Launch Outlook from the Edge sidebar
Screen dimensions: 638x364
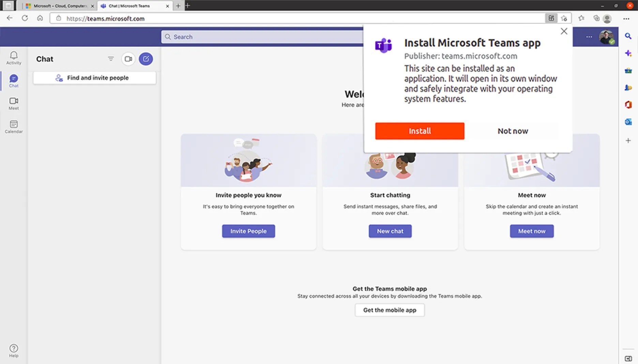(x=628, y=122)
